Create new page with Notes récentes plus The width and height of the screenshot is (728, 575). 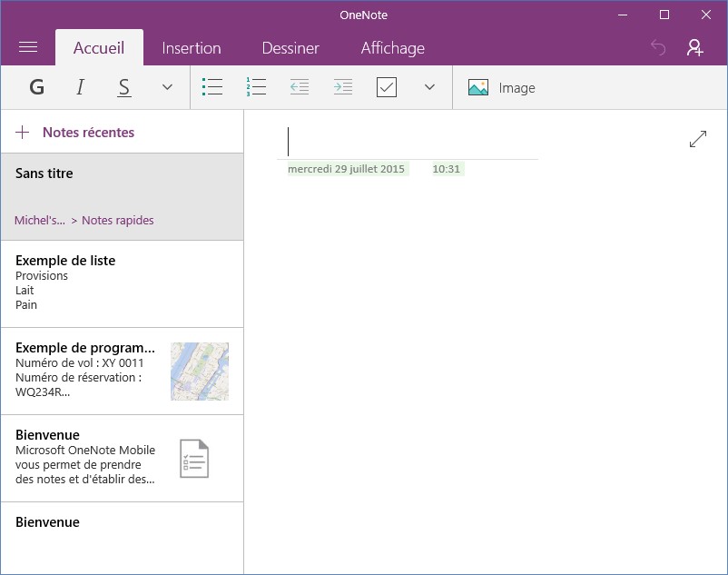tap(23, 133)
